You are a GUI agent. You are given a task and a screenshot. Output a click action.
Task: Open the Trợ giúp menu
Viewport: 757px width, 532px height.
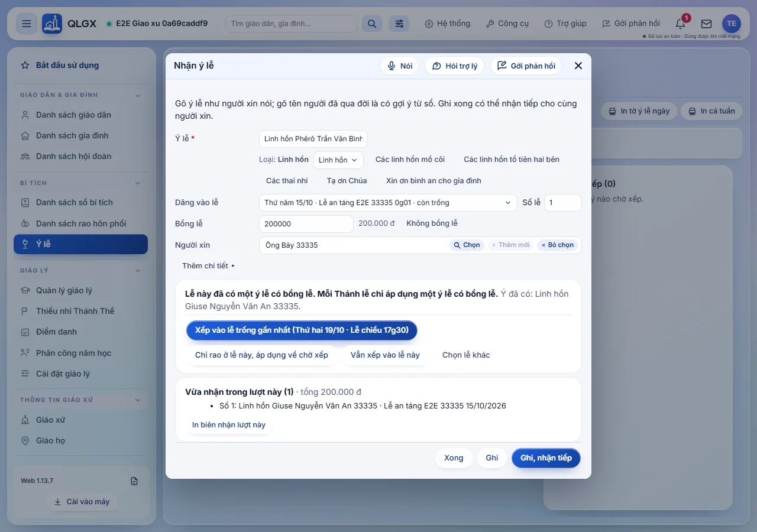coord(565,24)
